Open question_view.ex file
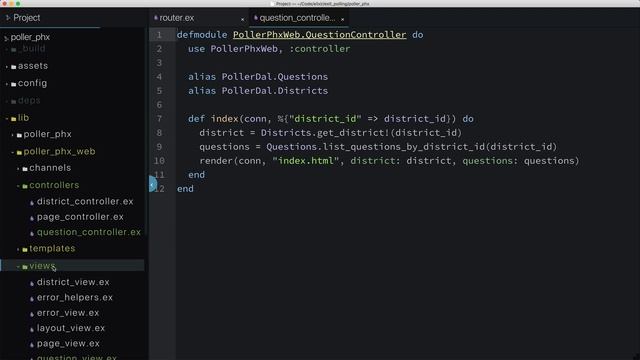Viewport: 640px width, 360px height. [x=77, y=357]
